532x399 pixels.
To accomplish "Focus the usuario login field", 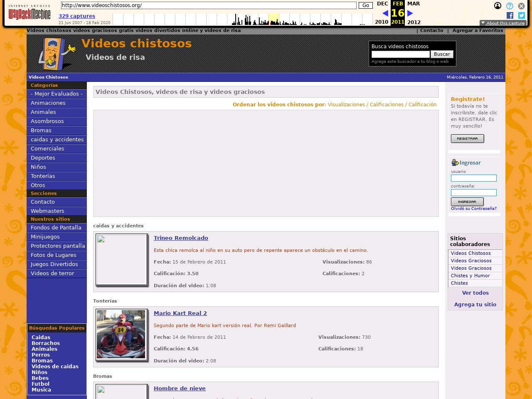I will pyautogui.click(x=473, y=178).
